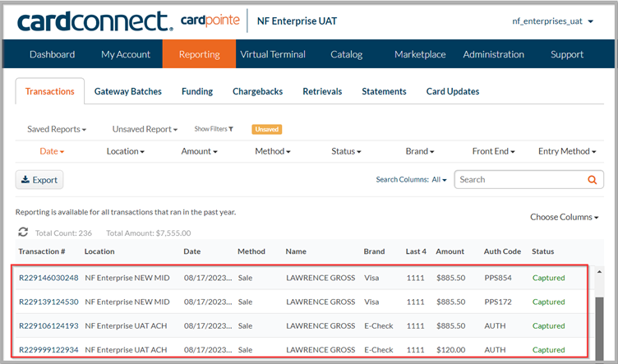
Task: Click the Total Amount: $7,555.00 text
Action: [149, 233]
